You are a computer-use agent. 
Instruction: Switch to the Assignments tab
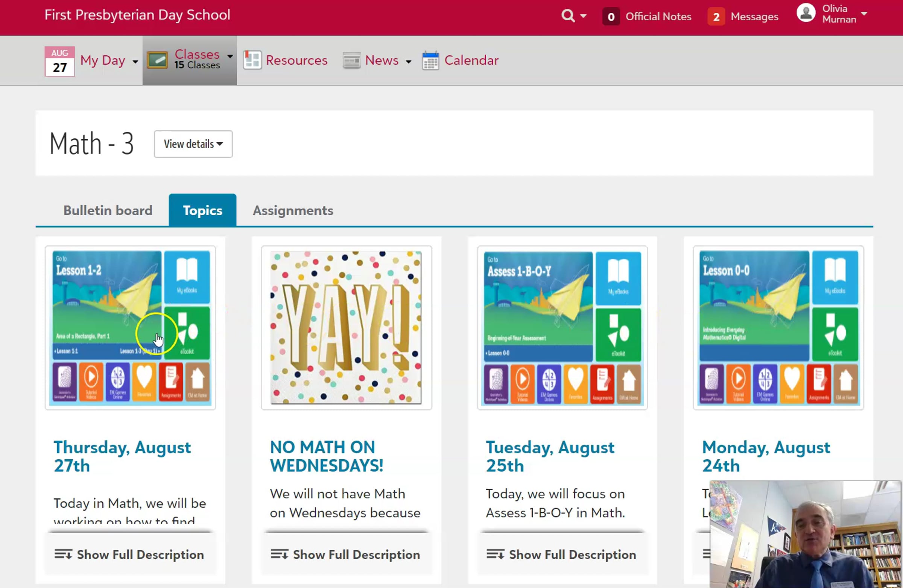coord(293,211)
